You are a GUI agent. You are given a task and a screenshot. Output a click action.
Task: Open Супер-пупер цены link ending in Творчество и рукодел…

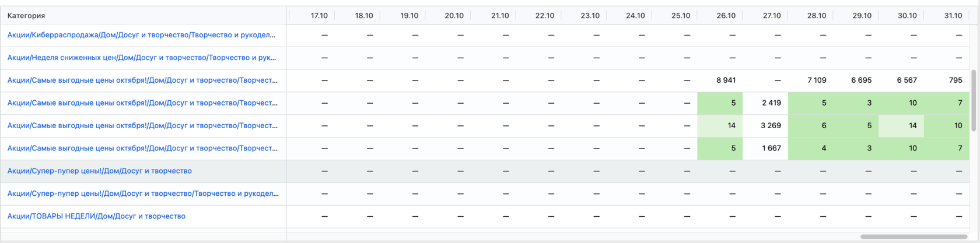coord(143,193)
